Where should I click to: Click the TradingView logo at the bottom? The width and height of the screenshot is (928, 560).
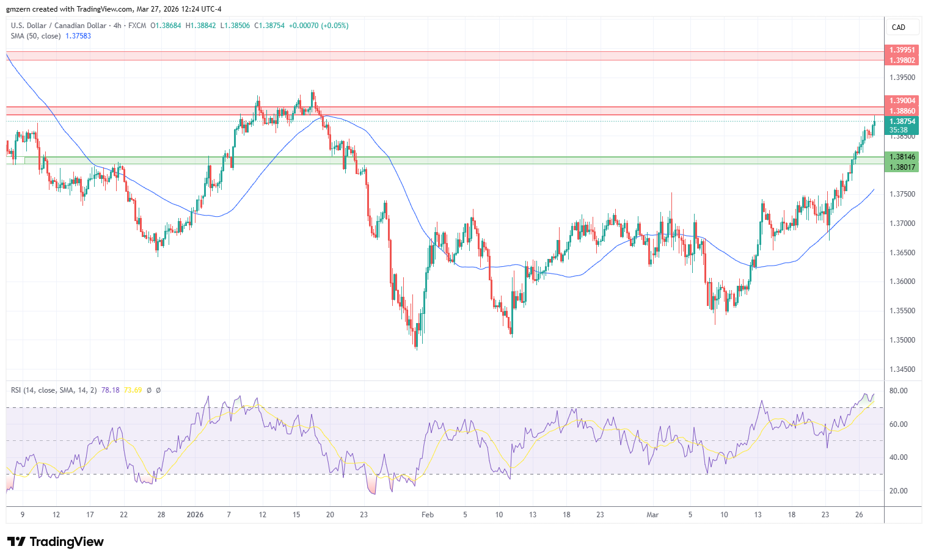point(56,542)
